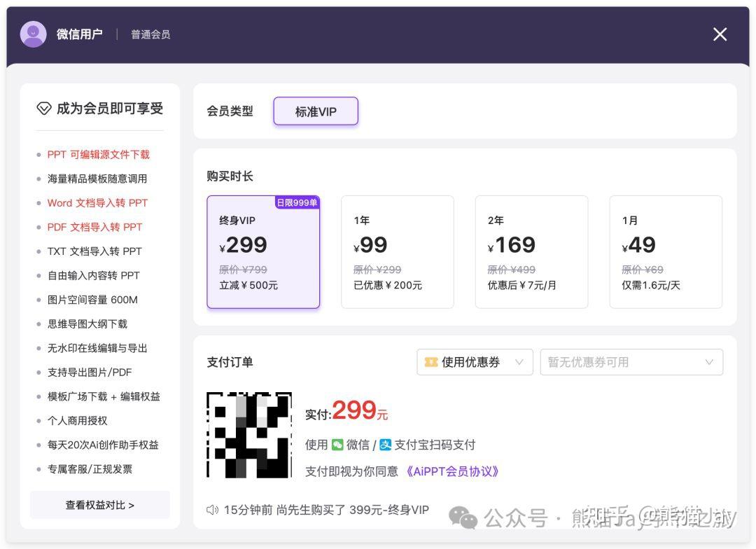Click '无水印在线编辑与导出' benefit
The image size is (756, 549).
(97, 348)
